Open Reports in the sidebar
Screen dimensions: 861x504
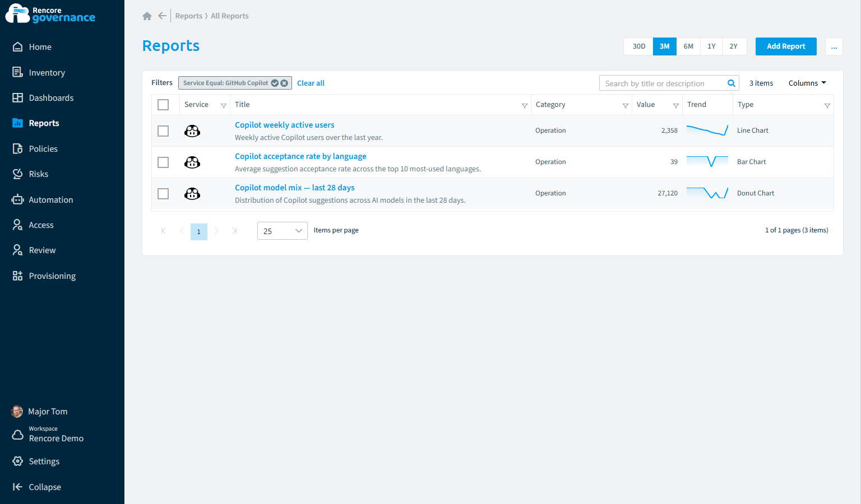pyautogui.click(x=44, y=123)
